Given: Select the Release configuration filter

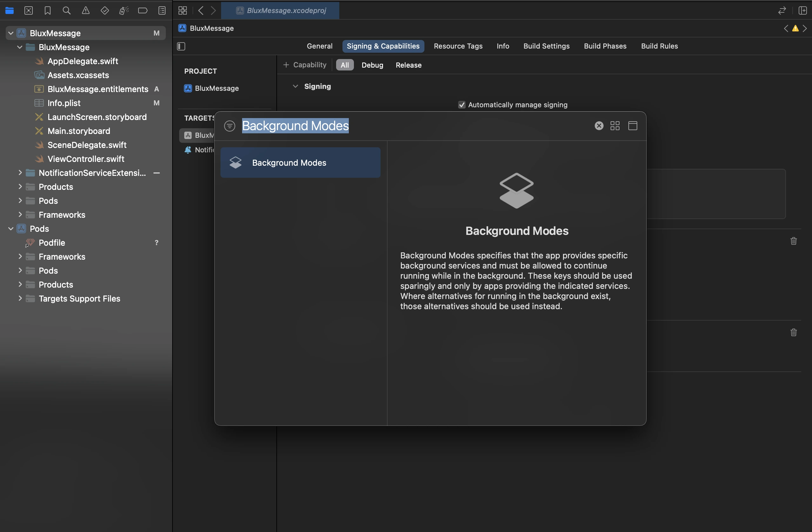Looking at the screenshot, I should click(x=409, y=65).
